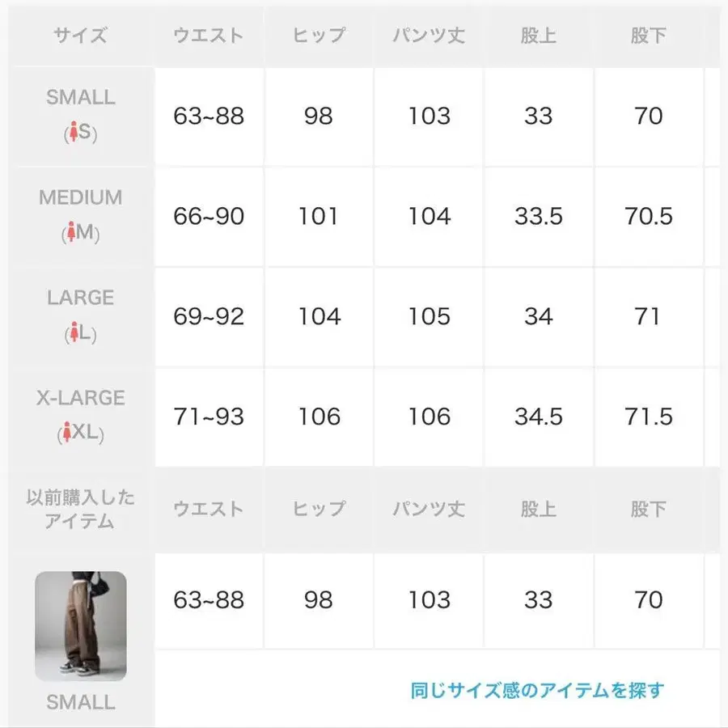728x728 pixels.
Task: Select the waist value 63~88 cell
Action: point(209,116)
